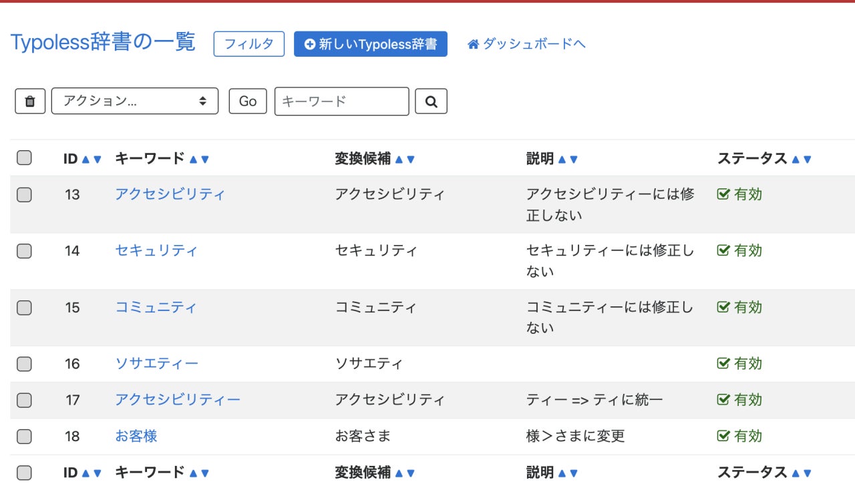Go to ダッシュボードへ link
The height and width of the screenshot is (504, 855).
(526, 44)
